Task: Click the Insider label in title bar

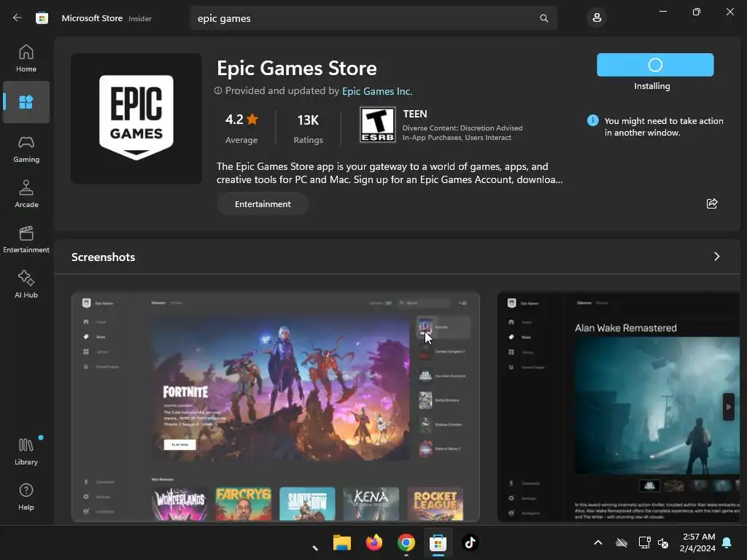Action: pyautogui.click(x=140, y=18)
